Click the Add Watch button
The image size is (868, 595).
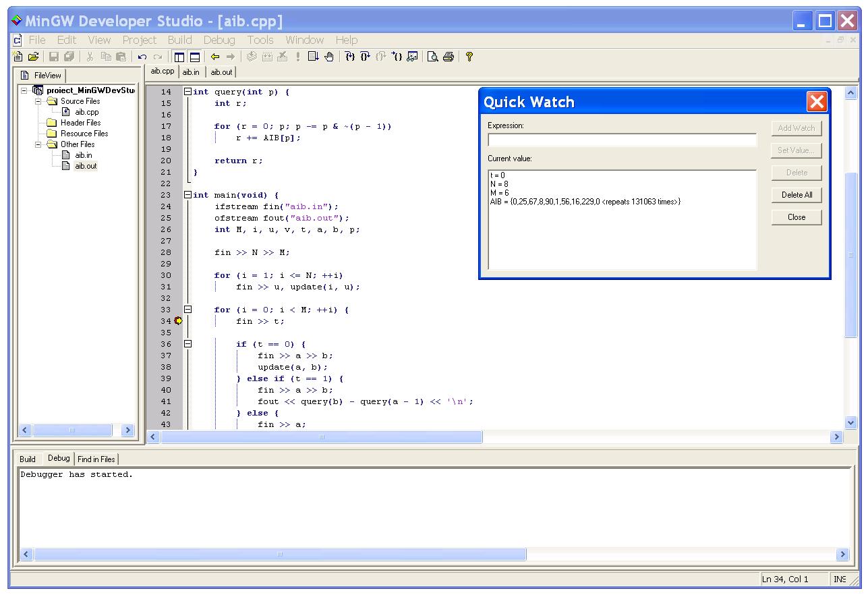(797, 128)
